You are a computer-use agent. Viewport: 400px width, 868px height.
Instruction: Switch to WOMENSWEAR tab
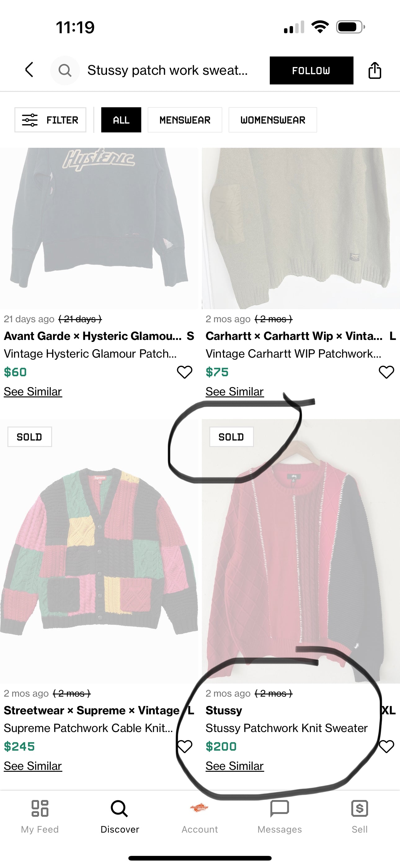tap(272, 120)
